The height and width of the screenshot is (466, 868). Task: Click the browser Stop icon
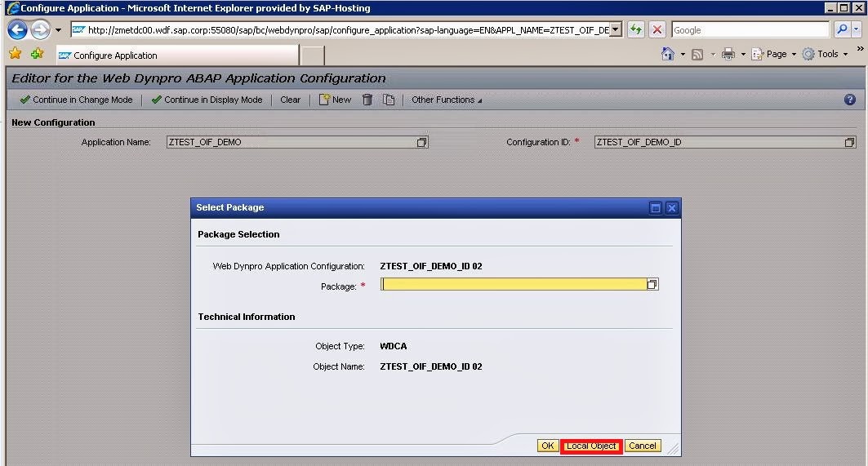point(657,30)
